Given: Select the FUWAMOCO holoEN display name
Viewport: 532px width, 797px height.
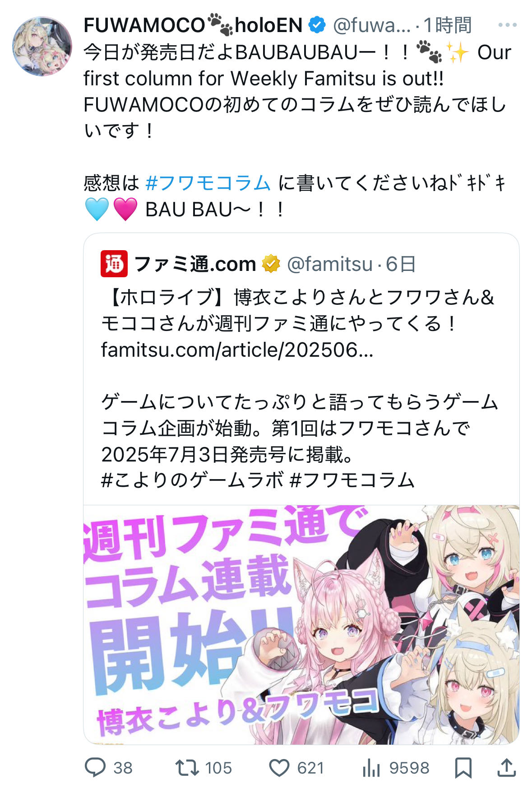Looking at the screenshot, I should pyautogui.click(x=193, y=25).
